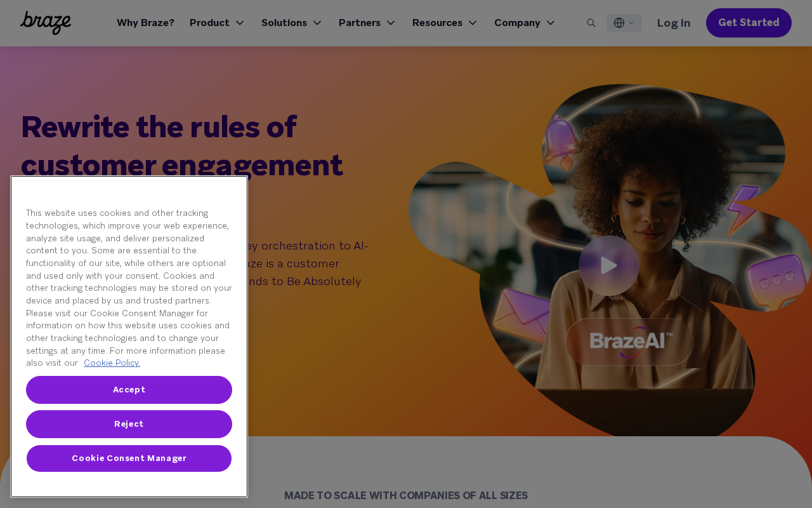Viewport: 812px width, 508px height.
Task: Open the Resources menu
Action: tap(445, 23)
